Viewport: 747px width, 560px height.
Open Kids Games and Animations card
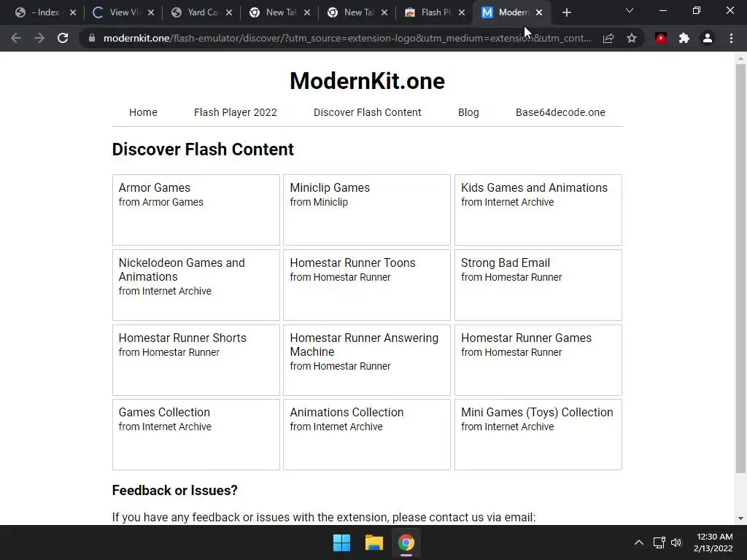click(x=538, y=210)
